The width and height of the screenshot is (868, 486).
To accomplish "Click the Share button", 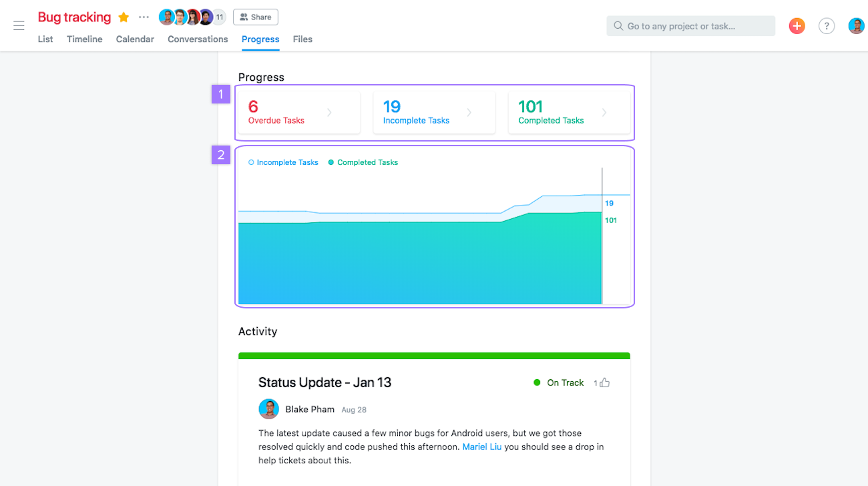I will click(256, 17).
